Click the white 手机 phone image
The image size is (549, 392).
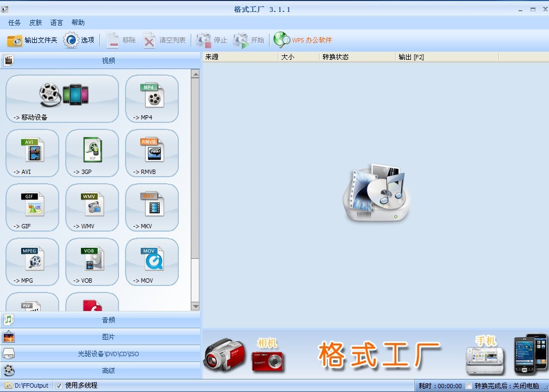tap(485, 360)
